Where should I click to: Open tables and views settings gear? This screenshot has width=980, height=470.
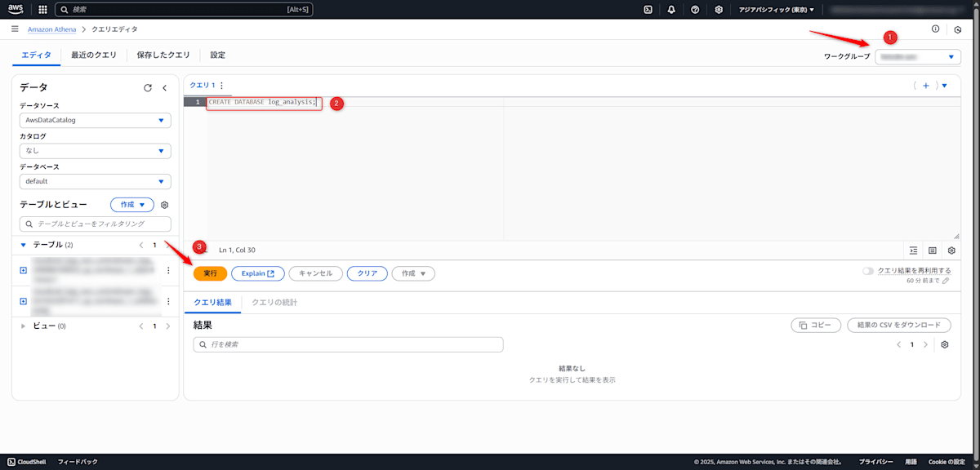coord(164,205)
